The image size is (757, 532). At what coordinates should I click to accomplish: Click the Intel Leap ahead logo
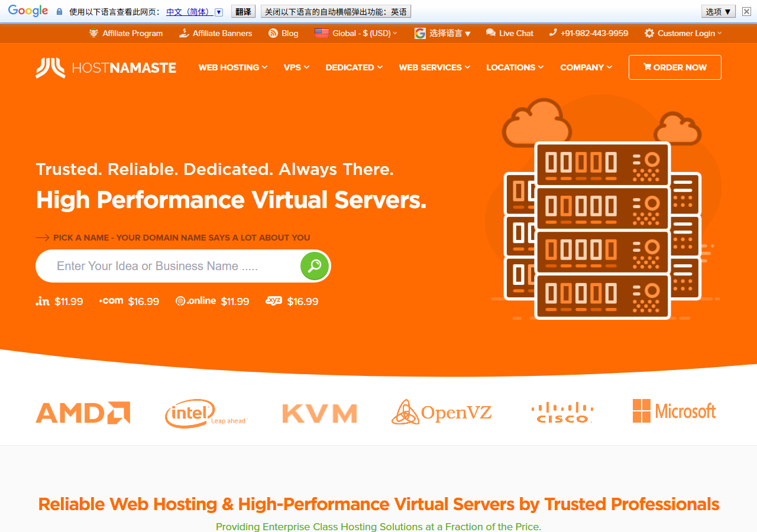click(205, 413)
